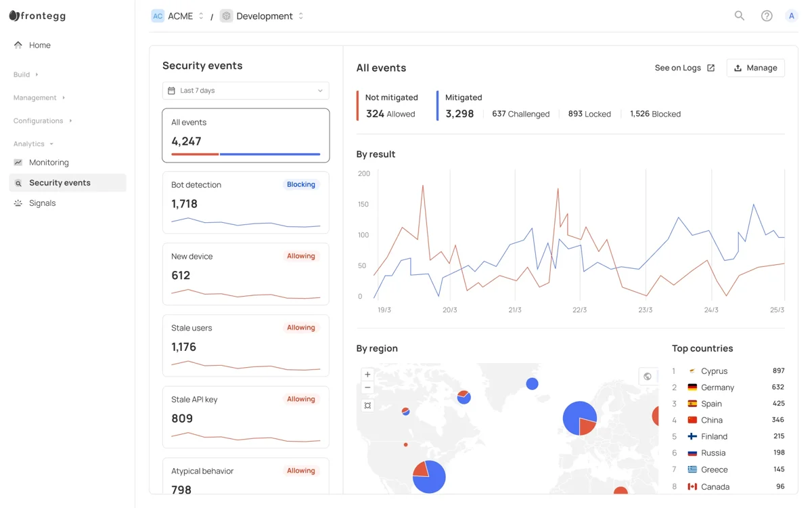Click the map fit-to-bounds frame icon
The width and height of the screenshot is (812, 508).
point(367,406)
